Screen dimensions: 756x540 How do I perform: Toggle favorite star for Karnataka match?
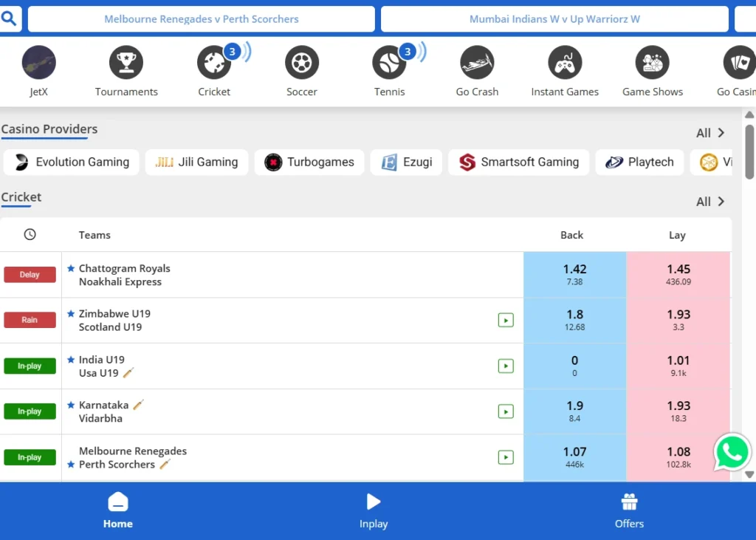(x=71, y=406)
